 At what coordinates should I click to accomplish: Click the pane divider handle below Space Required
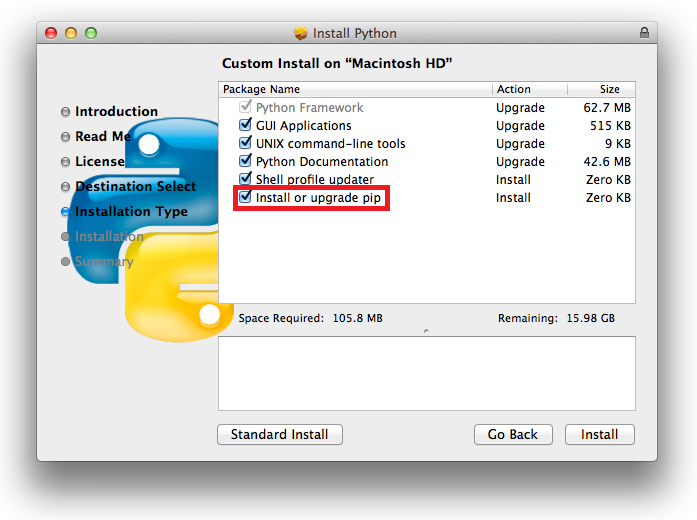pyautogui.click(x=426, y=331)
